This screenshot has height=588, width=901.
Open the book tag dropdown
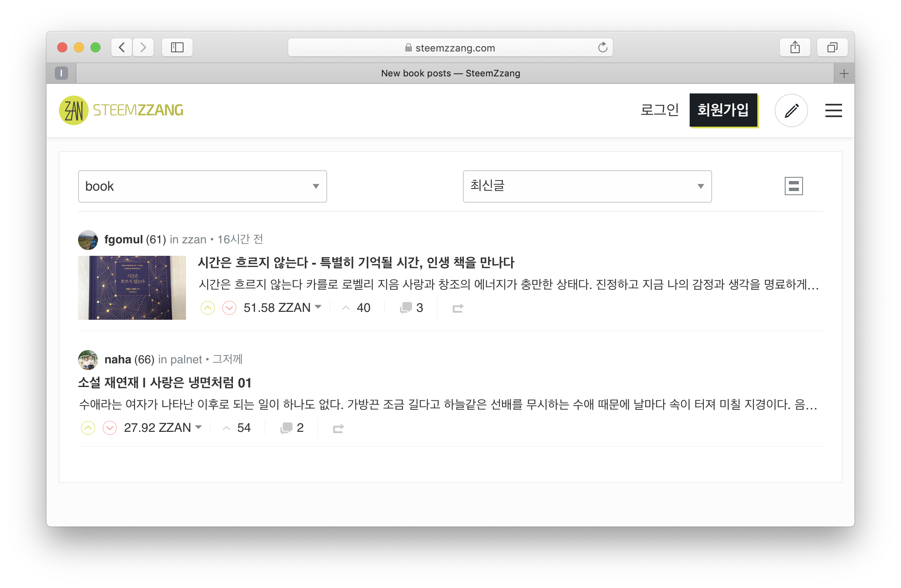tap(202, 186)
